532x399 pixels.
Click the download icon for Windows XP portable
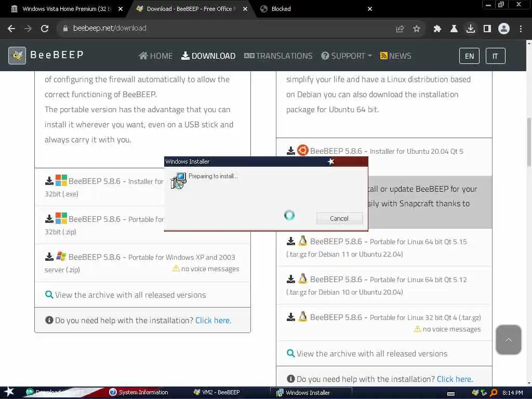(49, 257)
